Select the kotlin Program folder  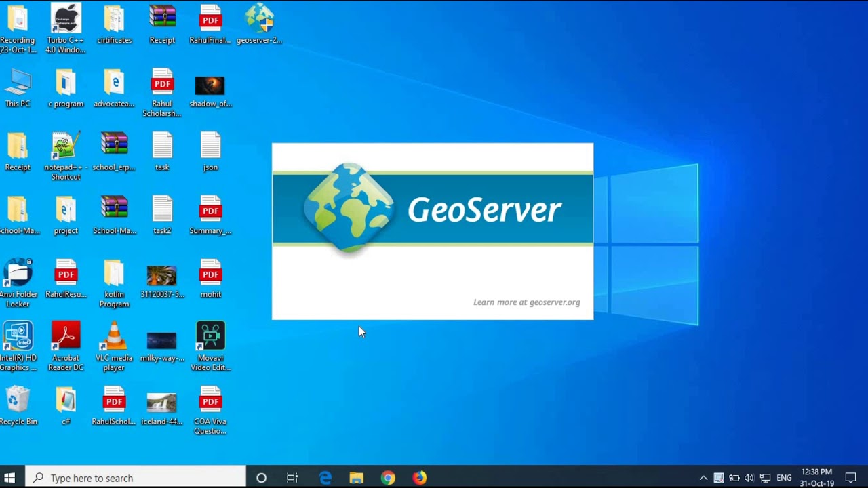click(114, 274)
